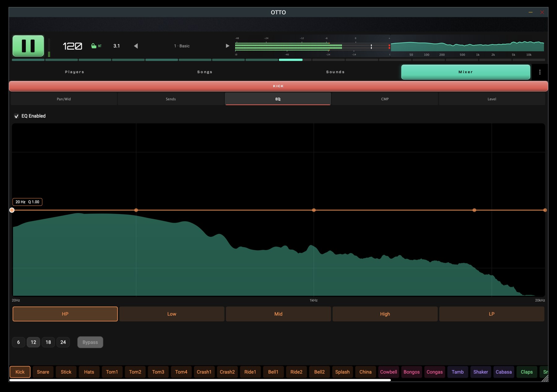
Task: Open the CMP mixer section
Action: pos(385,99)
